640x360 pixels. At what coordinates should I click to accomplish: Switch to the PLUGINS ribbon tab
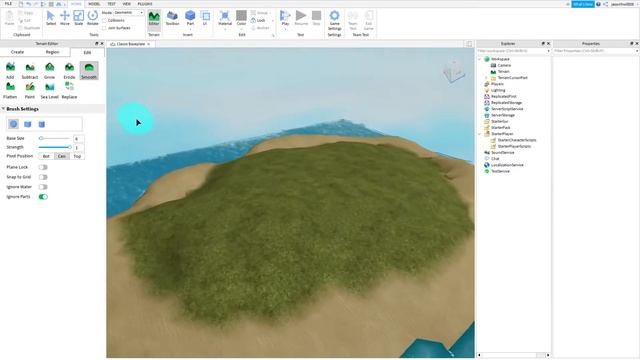pyautogui.click(x=145, y=4)
